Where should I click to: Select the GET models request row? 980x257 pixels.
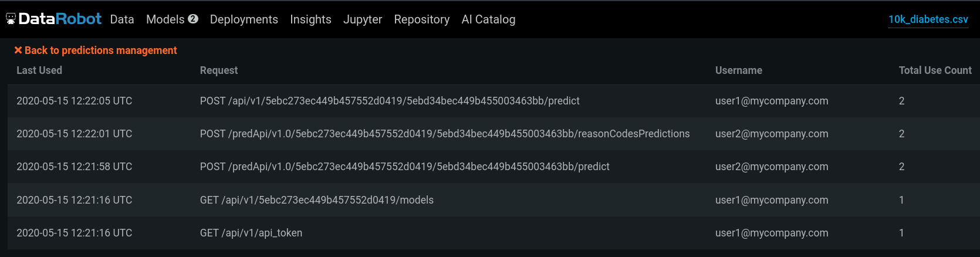(316, 200)
